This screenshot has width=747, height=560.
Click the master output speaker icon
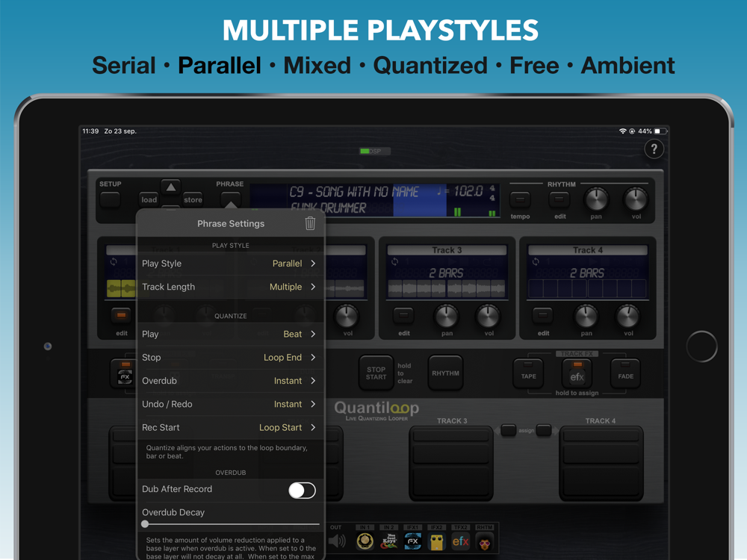tap(338, 541)
